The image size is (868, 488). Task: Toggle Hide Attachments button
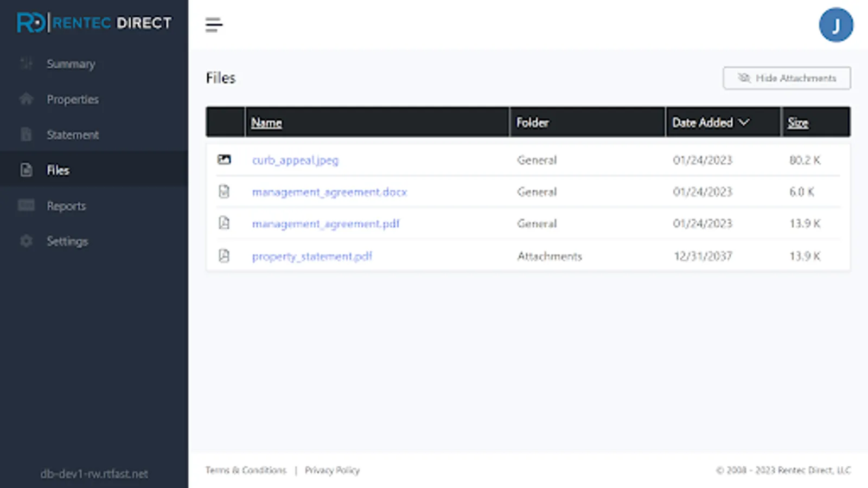click(x=786, y=78)
